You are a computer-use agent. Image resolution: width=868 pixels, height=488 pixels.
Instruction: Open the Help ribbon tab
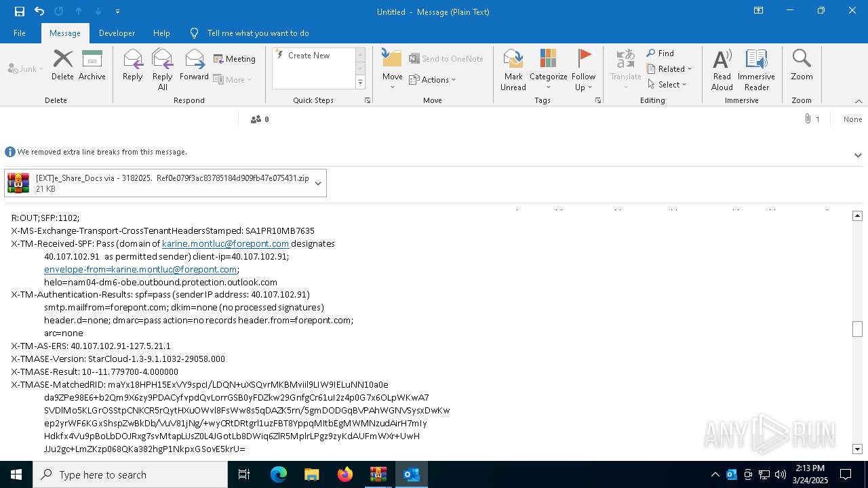click(x=161, y=33)
